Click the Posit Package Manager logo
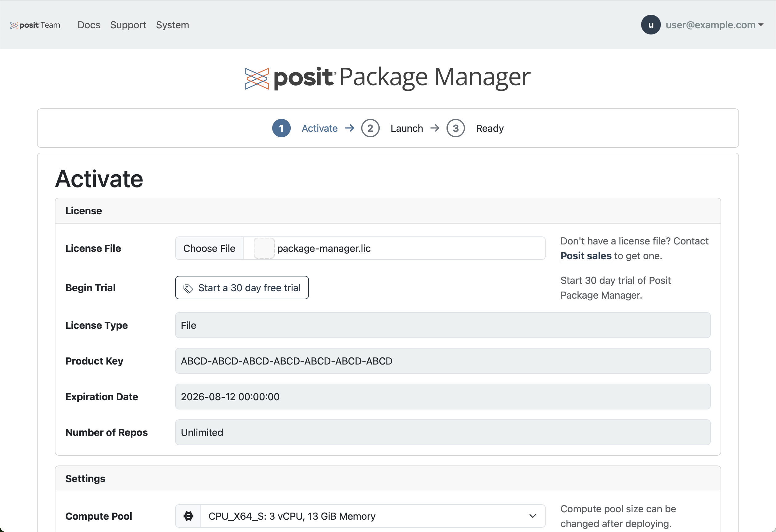The width and height of the screenshot is (776, 532). 387,78
